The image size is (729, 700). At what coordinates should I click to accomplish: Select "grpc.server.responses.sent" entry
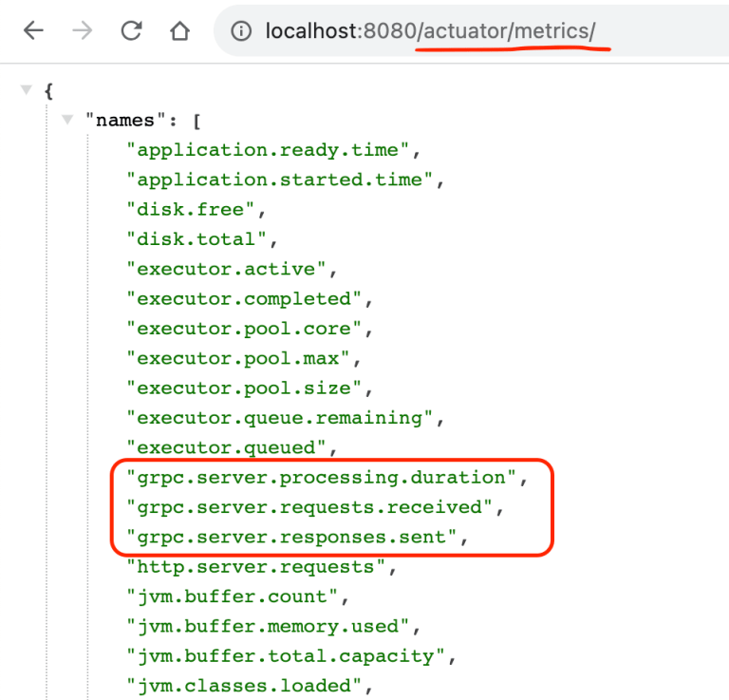(292, 538)
